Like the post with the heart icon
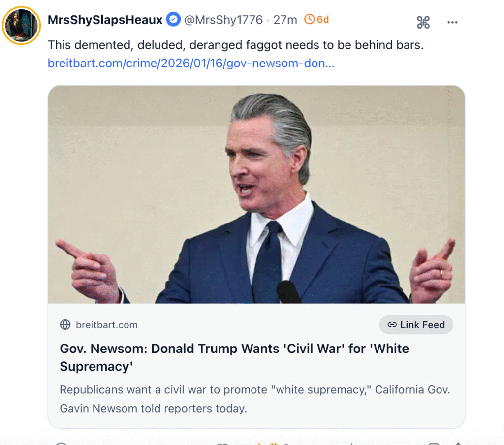 [x=222, y=443]
